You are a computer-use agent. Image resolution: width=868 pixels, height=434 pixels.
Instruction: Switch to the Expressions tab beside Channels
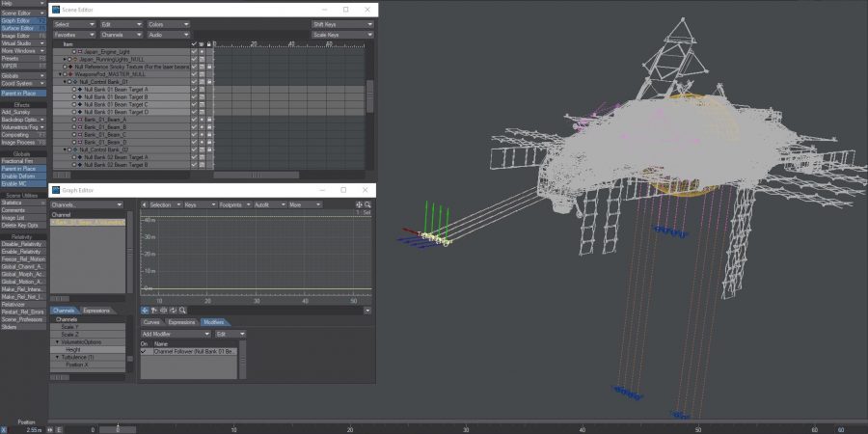tap(96, 311)
